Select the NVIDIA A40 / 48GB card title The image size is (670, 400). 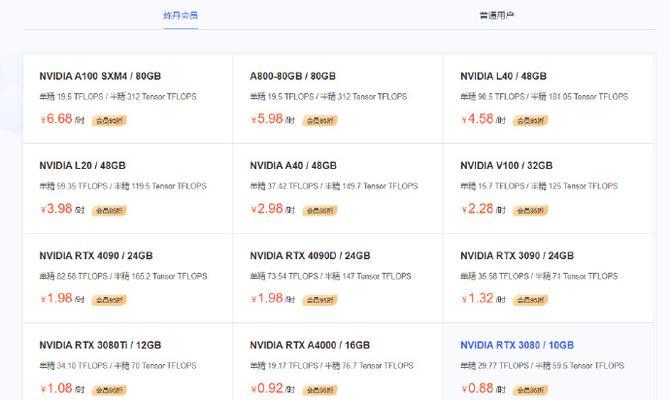pos(293,165)
